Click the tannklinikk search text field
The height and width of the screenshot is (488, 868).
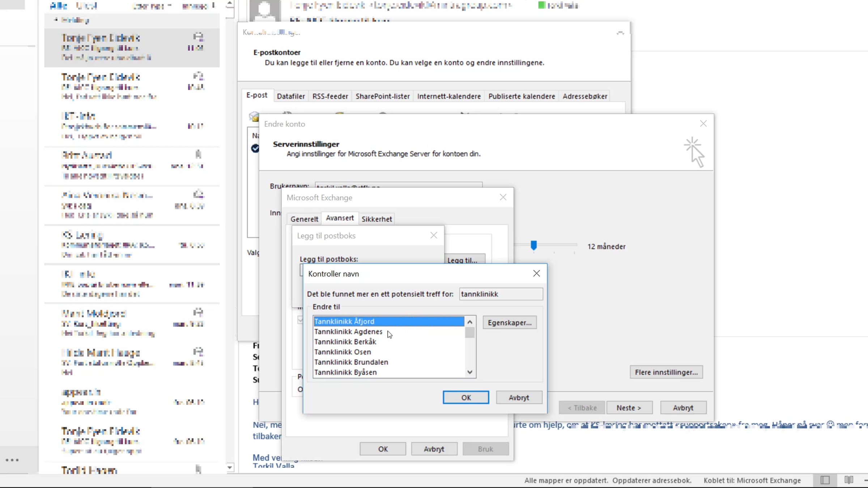501,294
